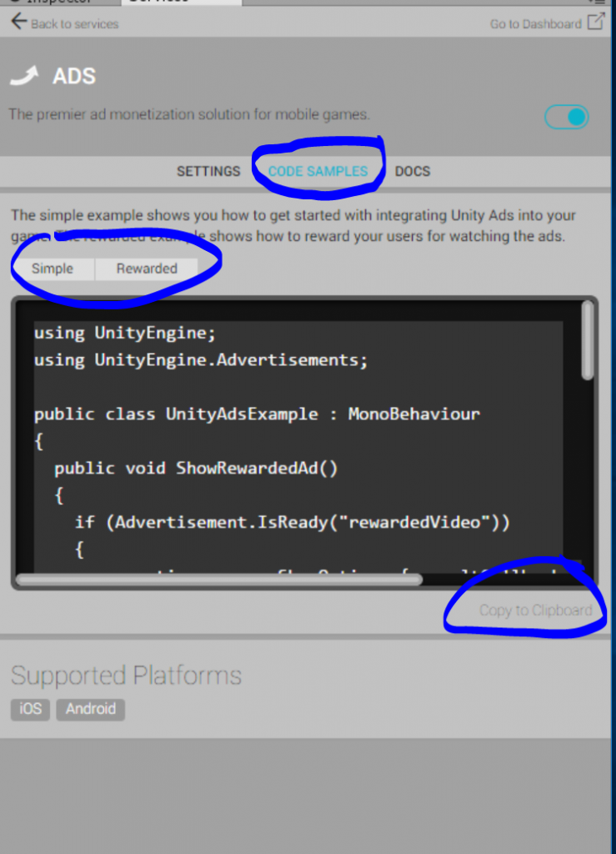Select the CODE SAMPLES tab

(x=318, y=172)
